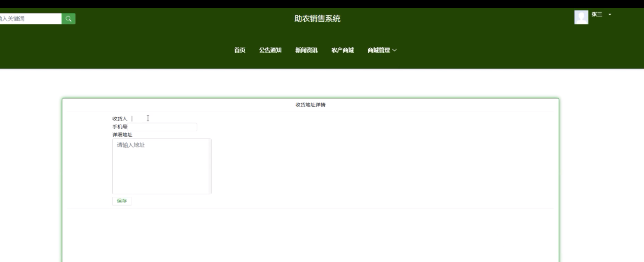Click the username 张三

597,15
